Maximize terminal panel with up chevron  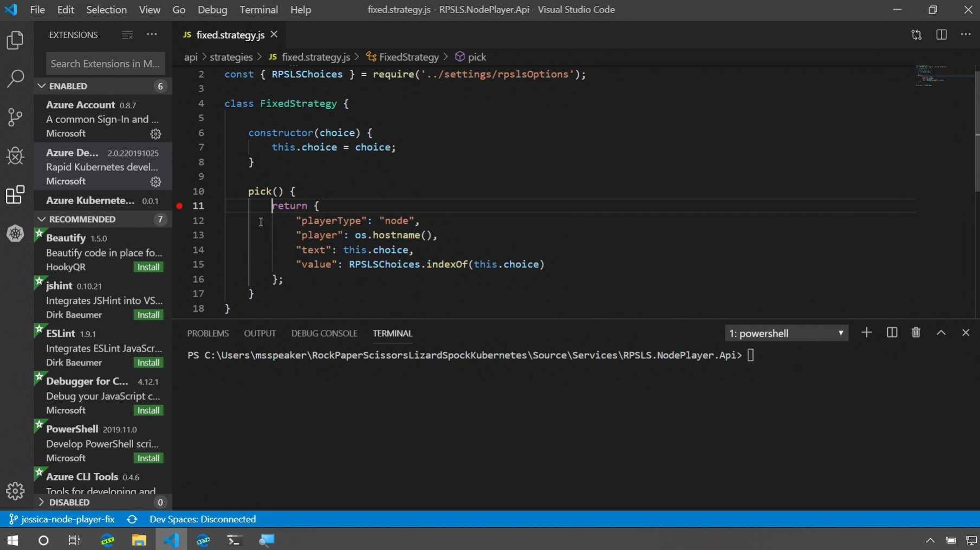(941, 333)
